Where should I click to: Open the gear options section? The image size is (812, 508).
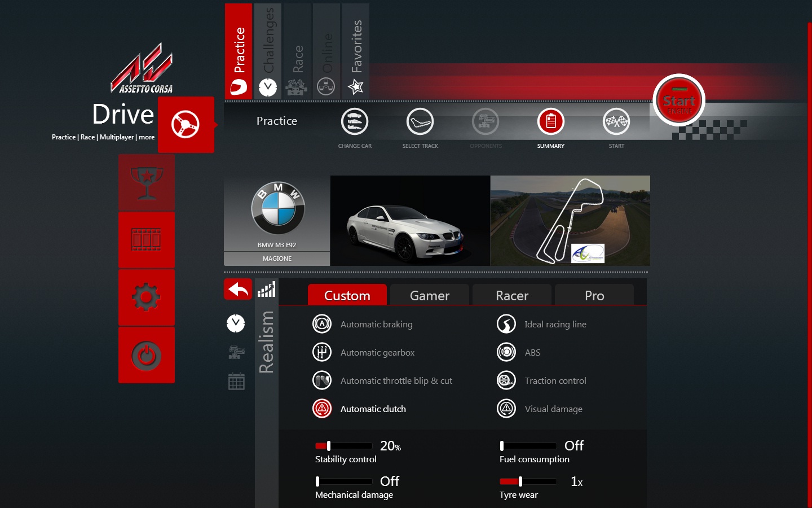point(147,297)
